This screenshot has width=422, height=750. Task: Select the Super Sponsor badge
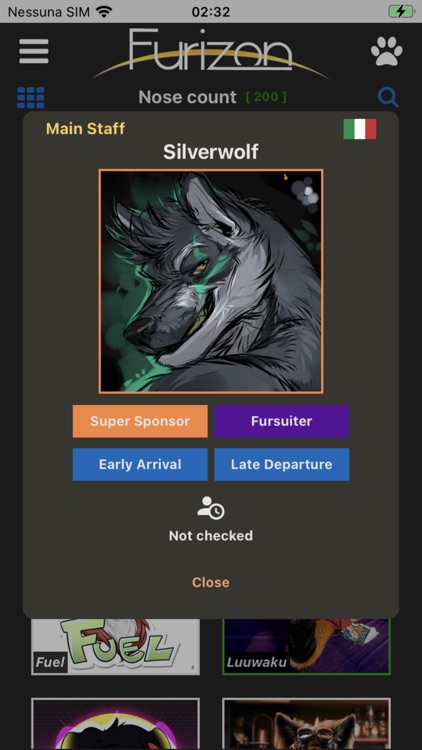tap(140, 421)
